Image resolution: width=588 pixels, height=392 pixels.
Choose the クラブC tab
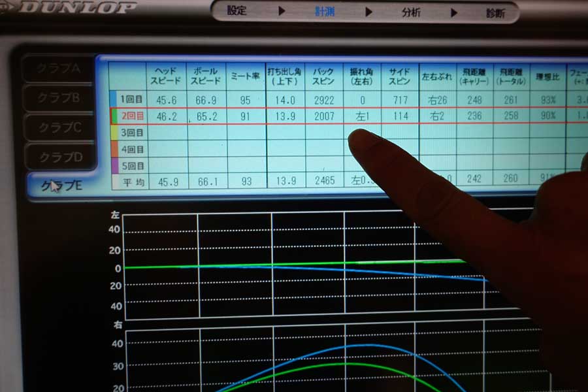(59, 127)
